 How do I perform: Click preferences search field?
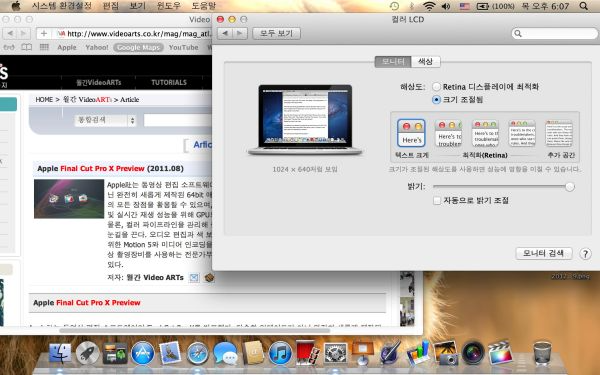click(x=554, y=33)
